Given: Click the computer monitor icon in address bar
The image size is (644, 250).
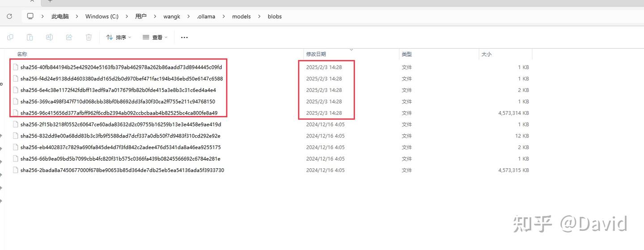Looking at the screenshot, I should 30,16.
